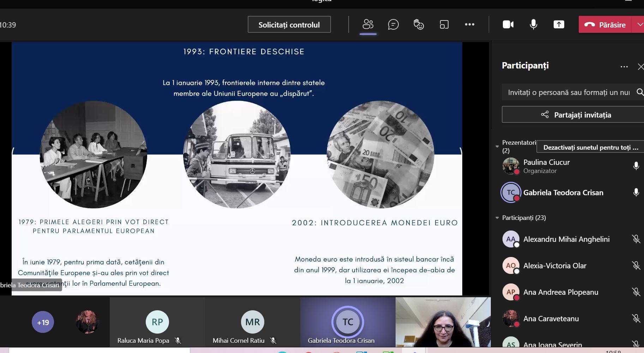Click the raise hand reactions icon
Image resolution: width=644 pixels, height=353 pixels.
[419, 24]
